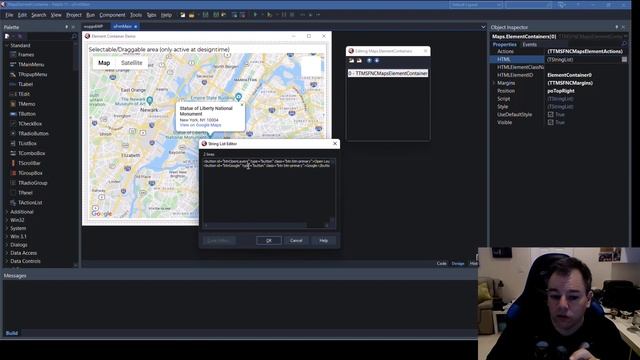The width and height of the screenshot is (640, 360).
Task: Click the Delete item icon in ElementContainers editor
Action: point(359,60)
